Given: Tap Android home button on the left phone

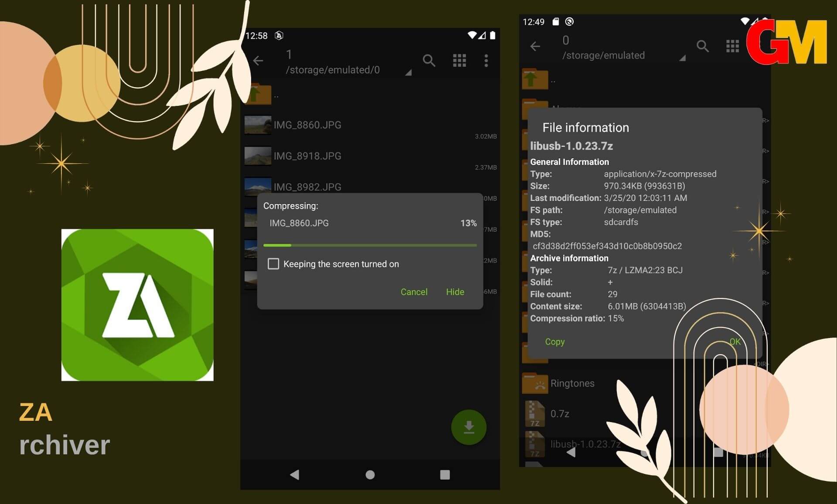Looking at the screenshot, I should coord(370,475).
